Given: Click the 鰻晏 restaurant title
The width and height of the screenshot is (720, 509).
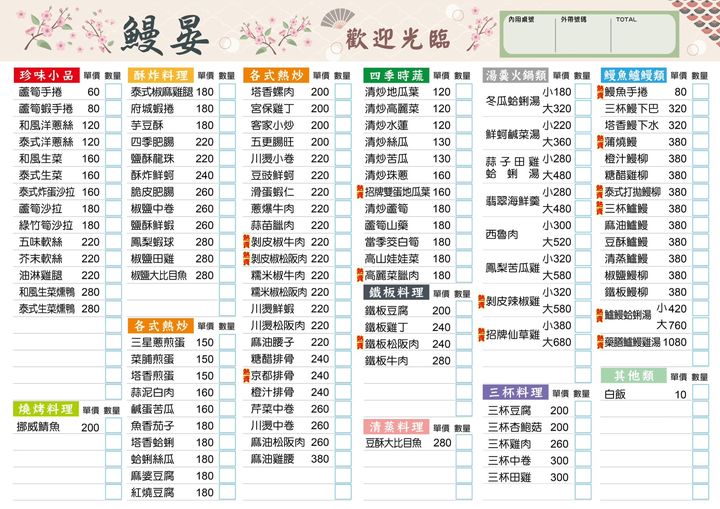Looking at the screenshot, I should click(x=165, y=35).
